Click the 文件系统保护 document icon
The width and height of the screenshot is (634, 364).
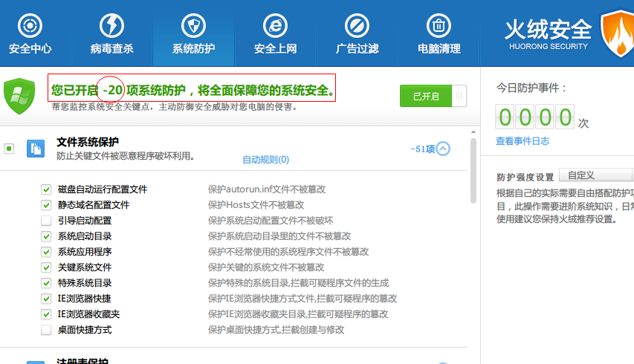pos(36,149)
